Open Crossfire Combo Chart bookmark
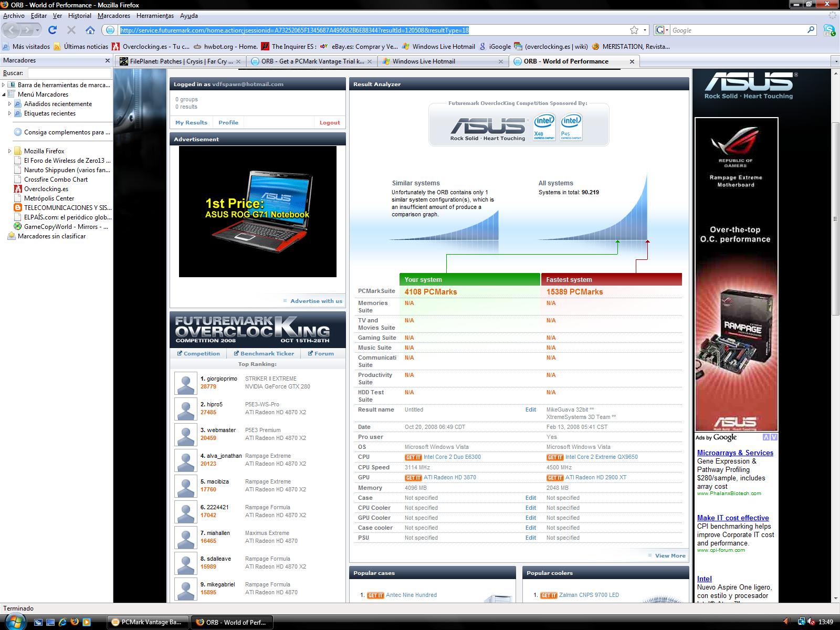The image size is (840, 630). (x=56, y=180)
